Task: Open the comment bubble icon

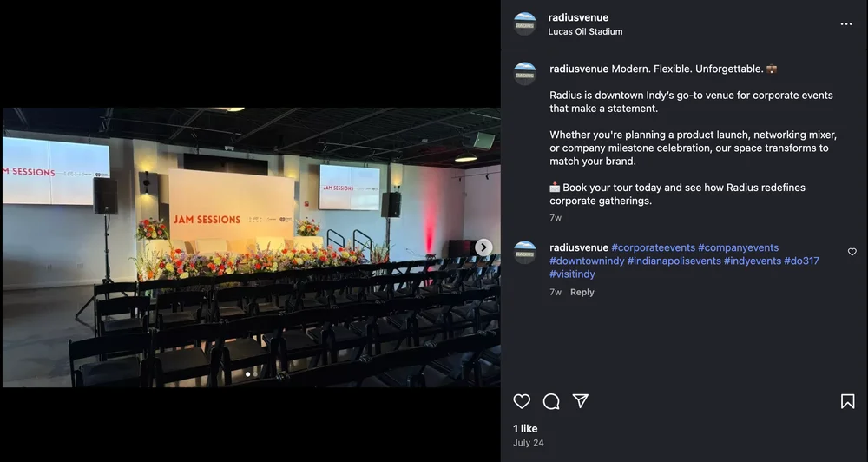Action: pos(551,401)
